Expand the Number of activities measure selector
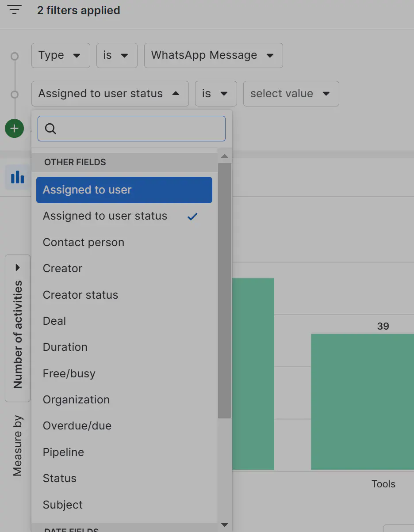This screenshot has width=414, height=532. coord(18,328)
